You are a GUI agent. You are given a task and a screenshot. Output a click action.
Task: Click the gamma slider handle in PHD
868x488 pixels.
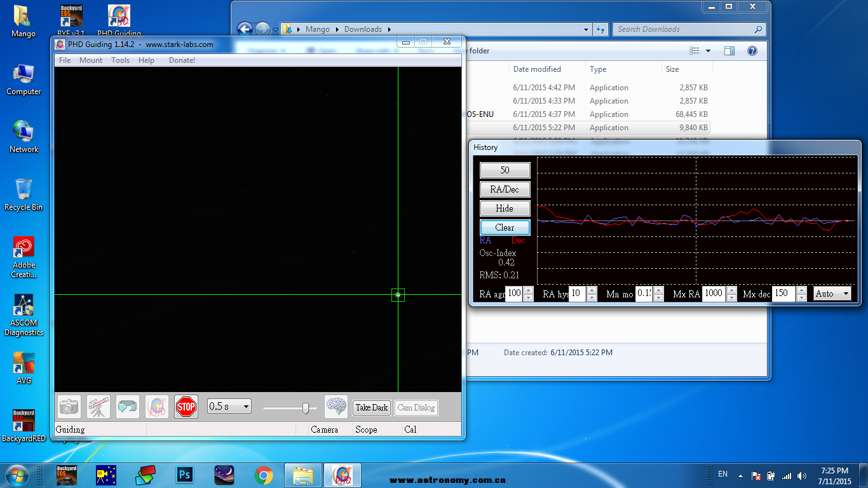[x=306, y=407]
